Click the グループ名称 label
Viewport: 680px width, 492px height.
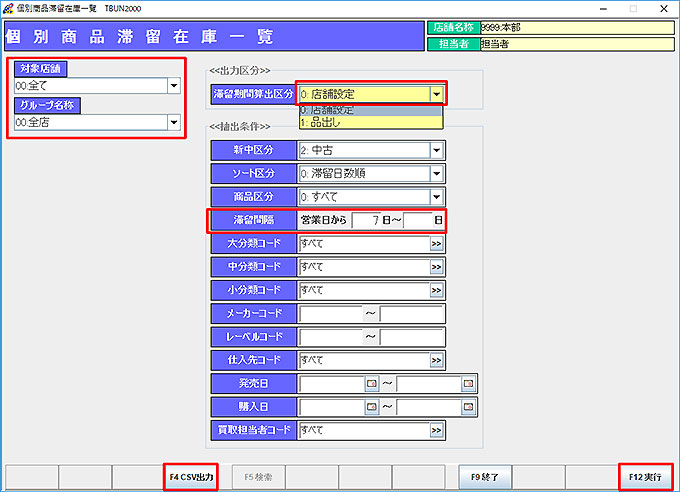(47, 105)
